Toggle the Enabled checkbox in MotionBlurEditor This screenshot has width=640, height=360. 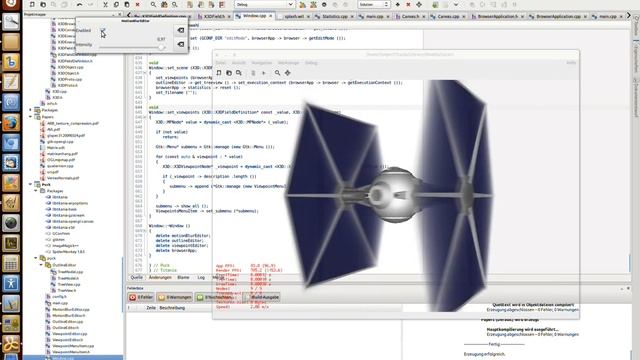pos(103,30)
